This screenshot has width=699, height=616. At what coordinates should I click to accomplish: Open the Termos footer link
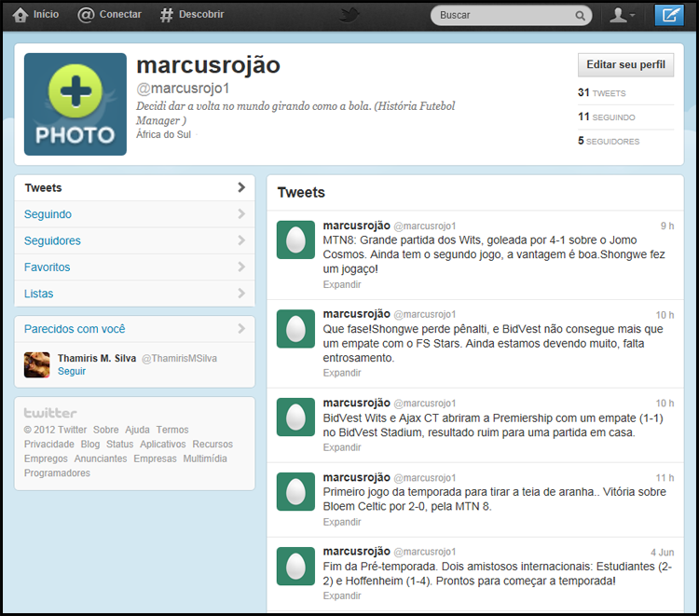click(x=172, y=430)
